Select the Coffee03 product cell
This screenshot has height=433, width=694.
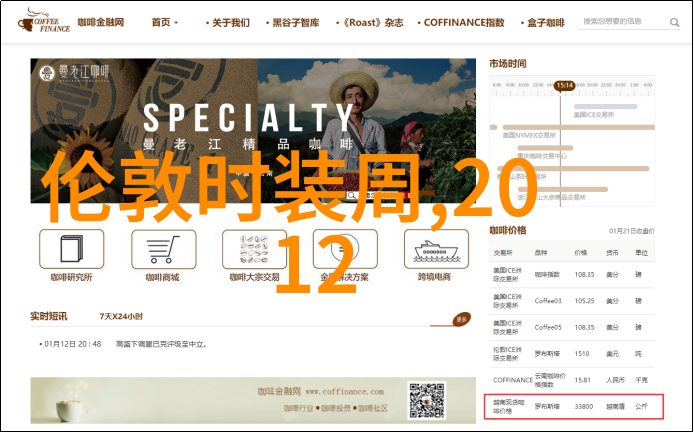pos(548,301)
